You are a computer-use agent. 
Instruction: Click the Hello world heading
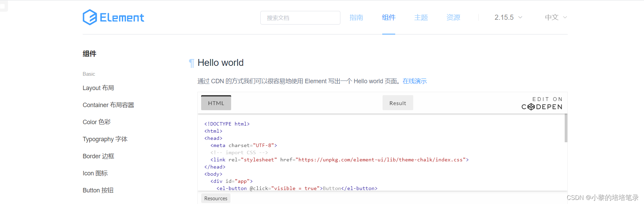221,63
